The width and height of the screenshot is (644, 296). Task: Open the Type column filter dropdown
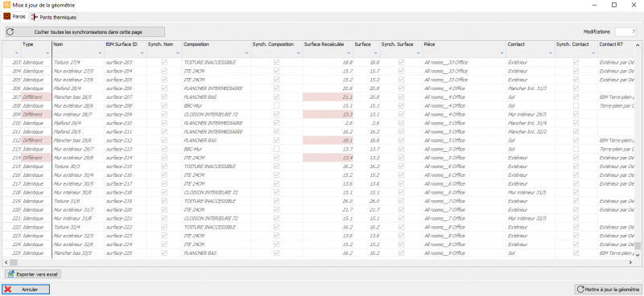(47, 53)
